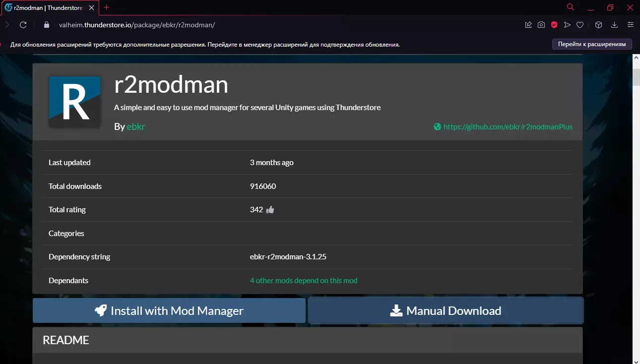Screen dimensions: 640x364
Task: Click the page vertical scrollbar thumb
Action: point(636,78)
